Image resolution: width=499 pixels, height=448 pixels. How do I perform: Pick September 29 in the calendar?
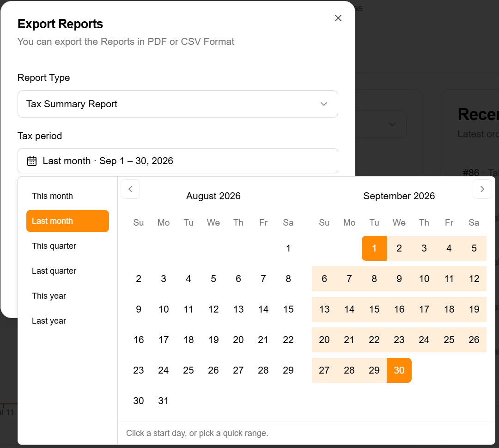[374, 370]
